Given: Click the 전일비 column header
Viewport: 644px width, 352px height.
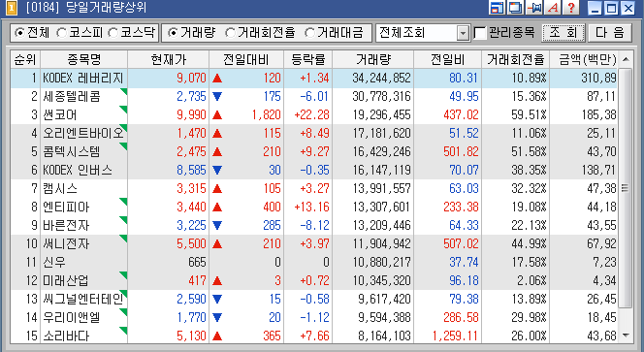Looking at the screenshot, I should 448,60.
